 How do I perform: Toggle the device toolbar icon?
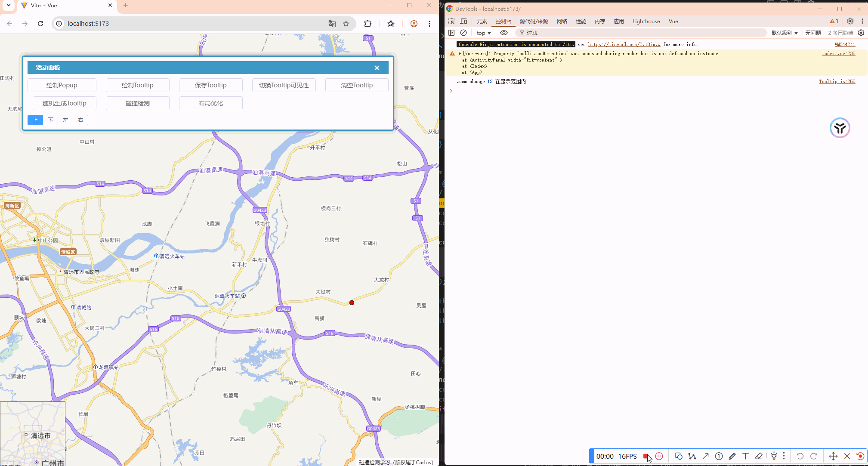[463, 21]
